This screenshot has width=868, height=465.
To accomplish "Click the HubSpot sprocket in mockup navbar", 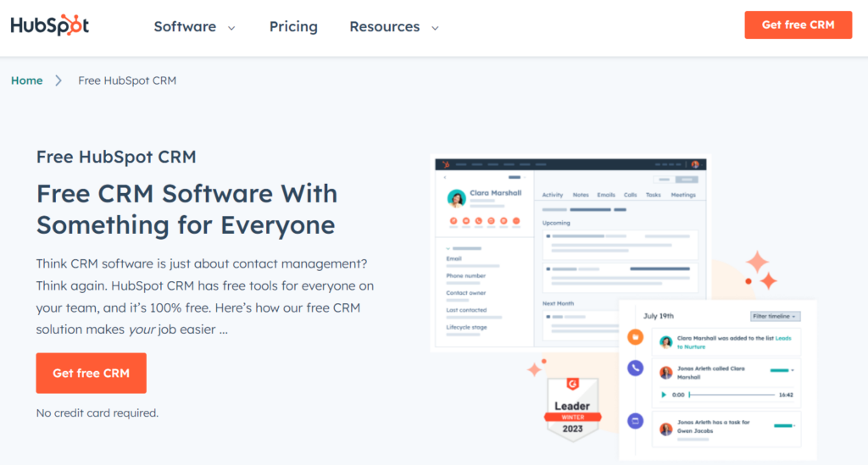I will [x=446, y=164].
